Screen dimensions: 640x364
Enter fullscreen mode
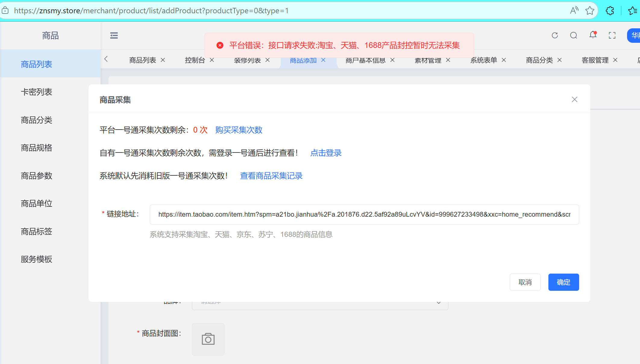[612, 35]
